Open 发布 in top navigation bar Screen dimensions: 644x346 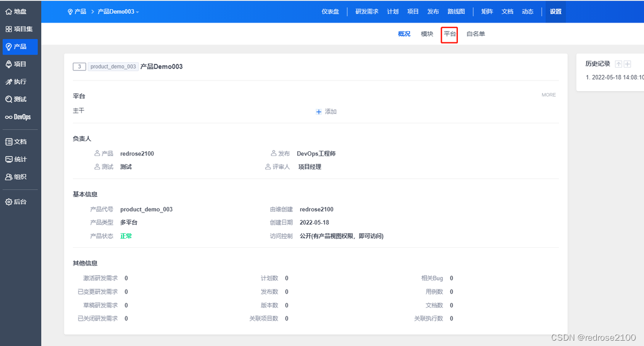click(x=433, y=11)
